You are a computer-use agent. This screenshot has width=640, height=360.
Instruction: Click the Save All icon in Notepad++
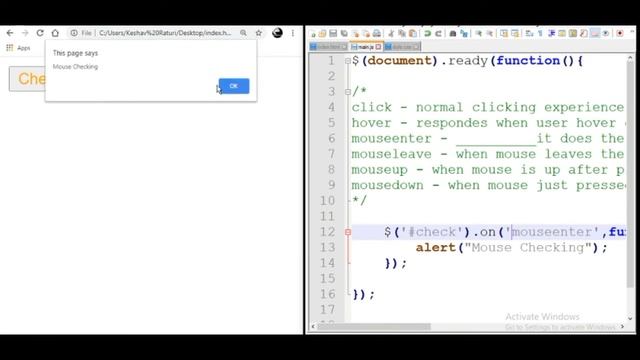pos(344,33)
